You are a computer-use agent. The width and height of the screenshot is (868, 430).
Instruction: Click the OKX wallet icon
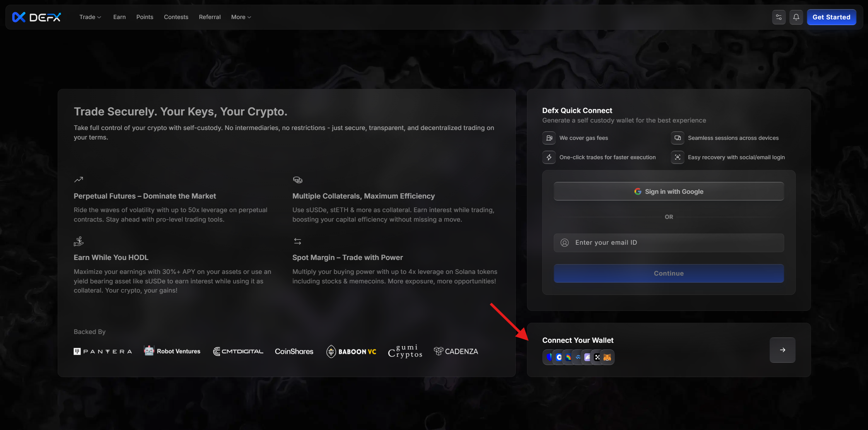pos(597,357)
